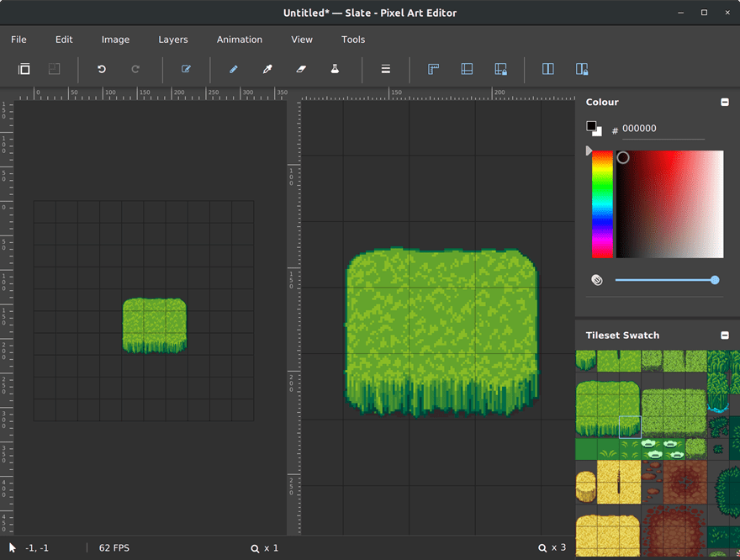Open the Animation menu
Image resolution: width=740 pixels, height=560 pixels.
click(x=240, y=40)
